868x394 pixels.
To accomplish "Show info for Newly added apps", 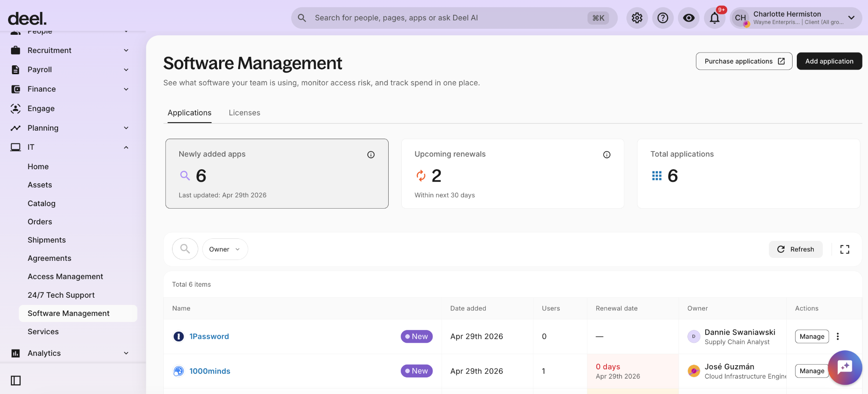I will (x=371, y=155).
